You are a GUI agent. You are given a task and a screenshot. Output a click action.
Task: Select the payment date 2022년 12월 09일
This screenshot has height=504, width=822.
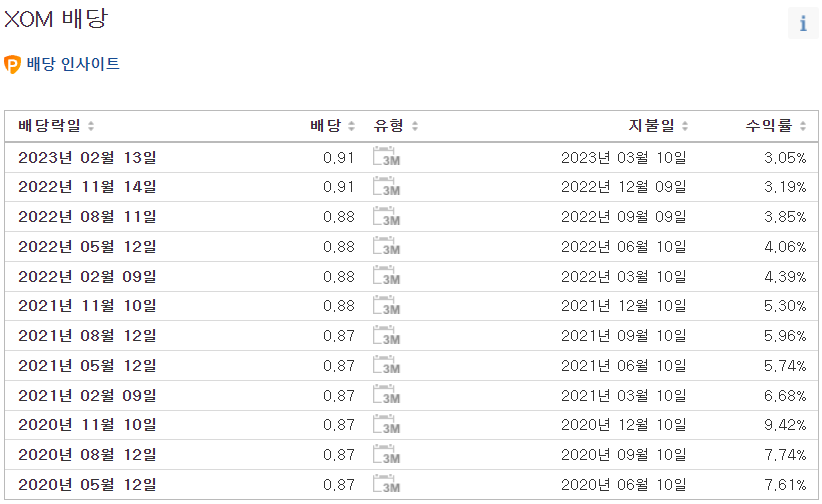(623, 187)
